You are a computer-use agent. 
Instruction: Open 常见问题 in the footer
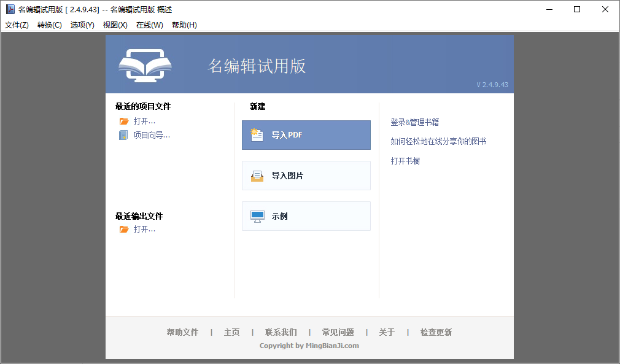click(338, 332)
